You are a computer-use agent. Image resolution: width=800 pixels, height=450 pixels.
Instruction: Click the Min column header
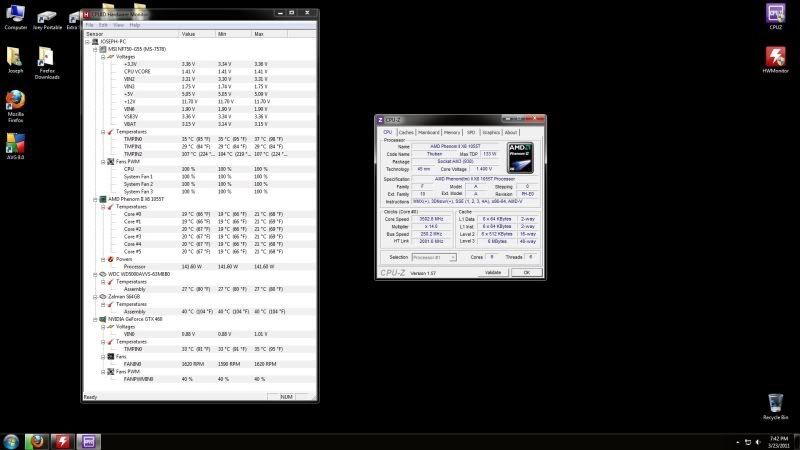pos(233,34)
